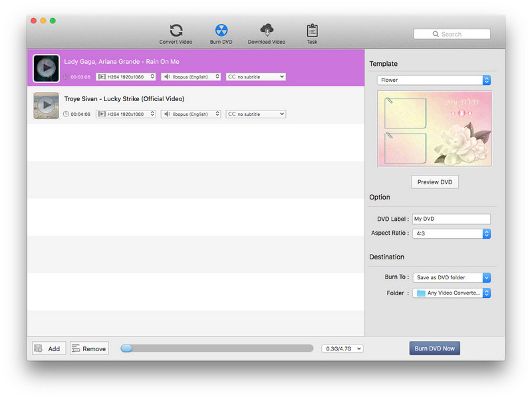Open the Aspect Ratio 4:3 dropdown
Viewport: 532px width, 399px height.
click(x=452, y=233)
